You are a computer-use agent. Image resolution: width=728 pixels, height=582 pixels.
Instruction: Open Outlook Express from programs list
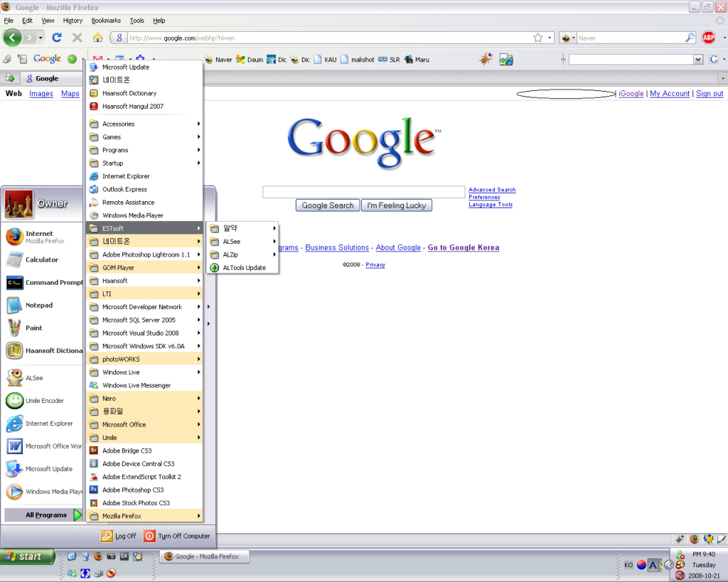144,189
